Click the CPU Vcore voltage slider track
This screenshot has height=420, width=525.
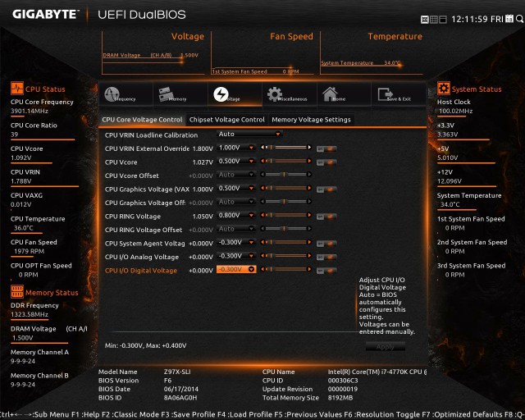(286, 161)
